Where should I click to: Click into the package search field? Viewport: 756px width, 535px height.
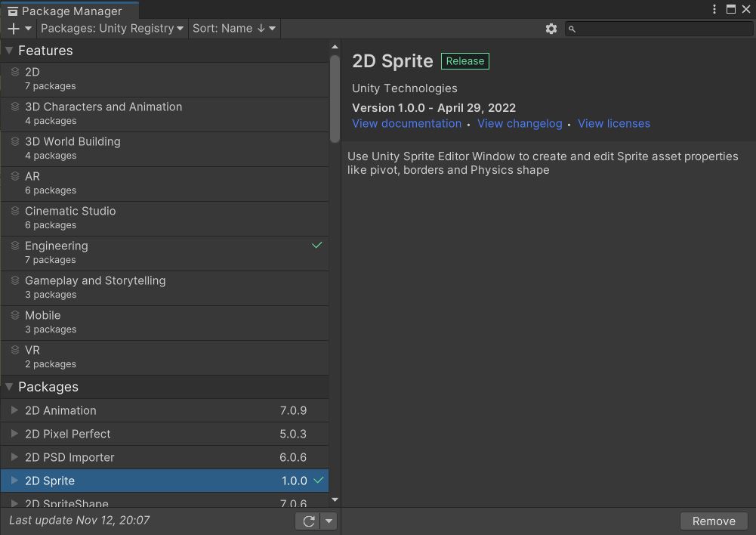click(659, 29)
